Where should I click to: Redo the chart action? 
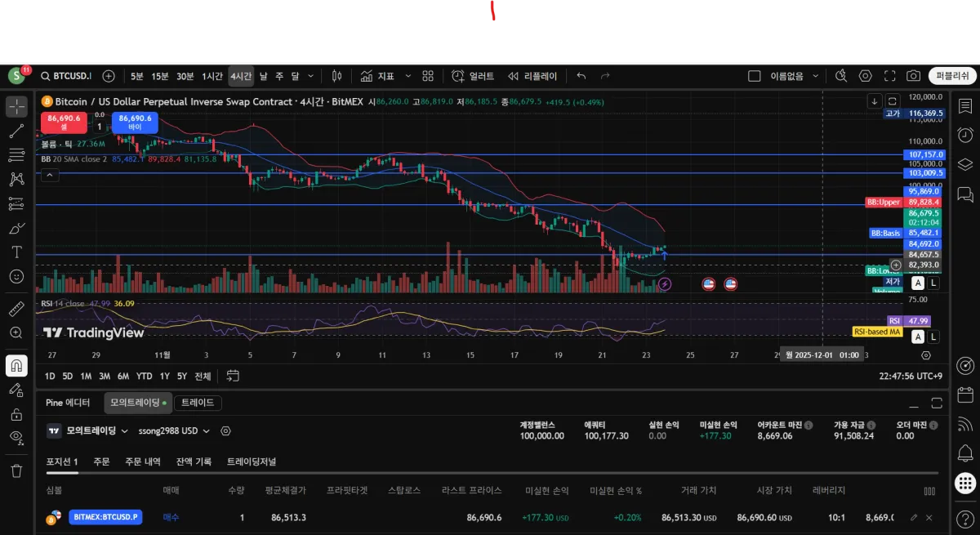(x=605, y=76)
